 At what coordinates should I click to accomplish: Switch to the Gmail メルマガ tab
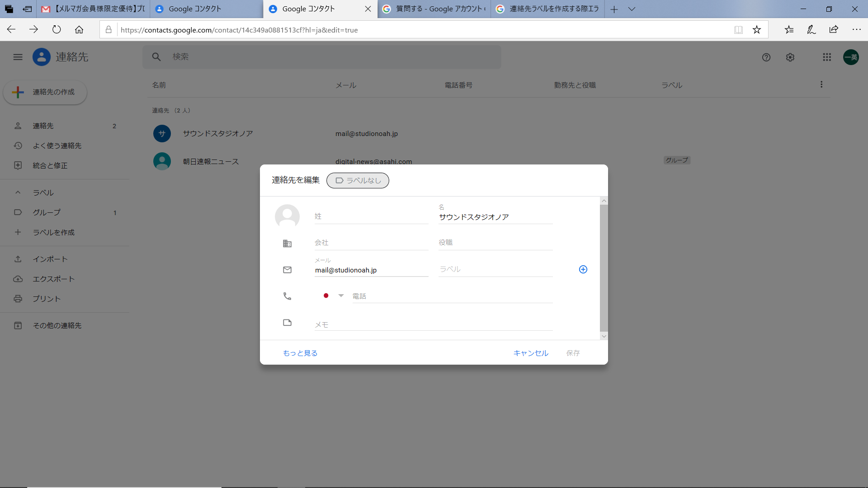point(94,9)
